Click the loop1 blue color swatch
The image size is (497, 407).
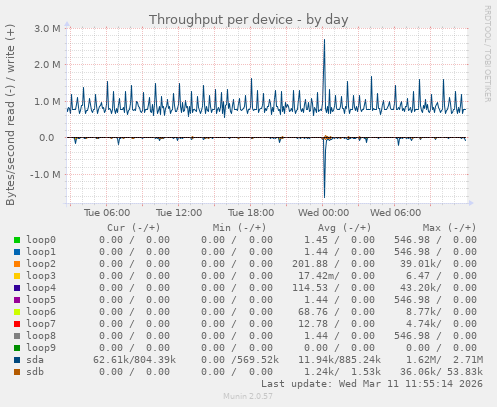tap(17, 252)
